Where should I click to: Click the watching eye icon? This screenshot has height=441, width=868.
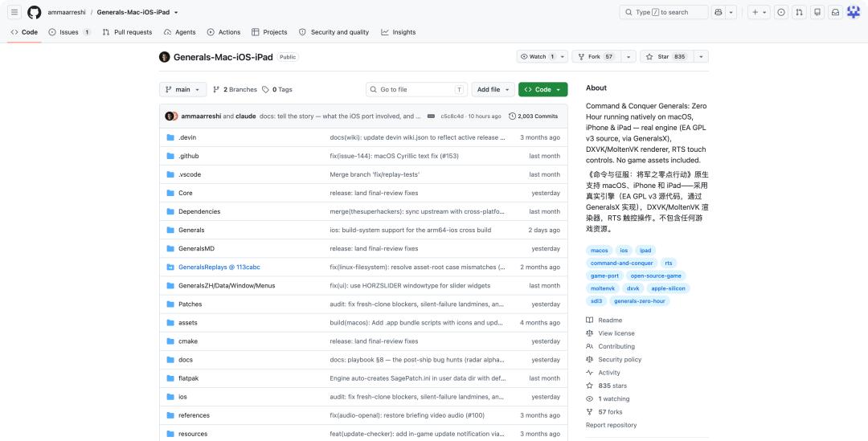(x=590, y=398)
